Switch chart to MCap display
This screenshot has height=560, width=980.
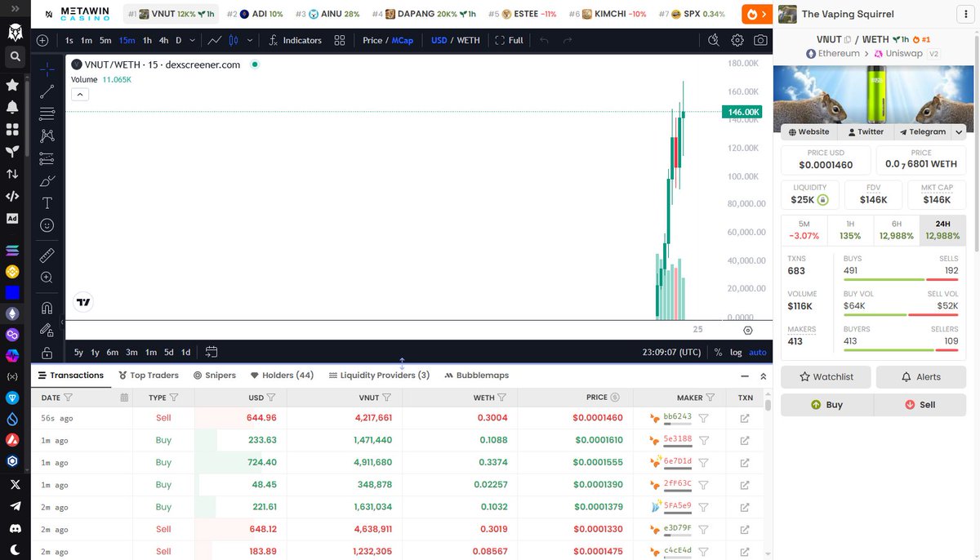pos(403,40)
